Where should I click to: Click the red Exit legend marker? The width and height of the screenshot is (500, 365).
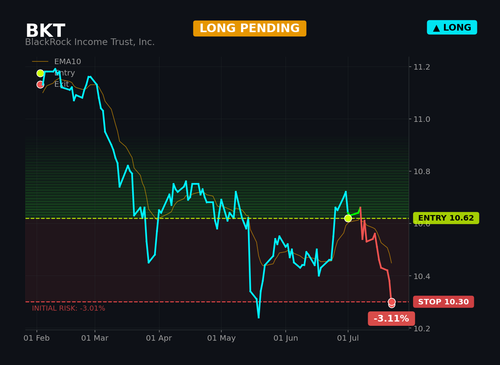(x=40, y=85)
